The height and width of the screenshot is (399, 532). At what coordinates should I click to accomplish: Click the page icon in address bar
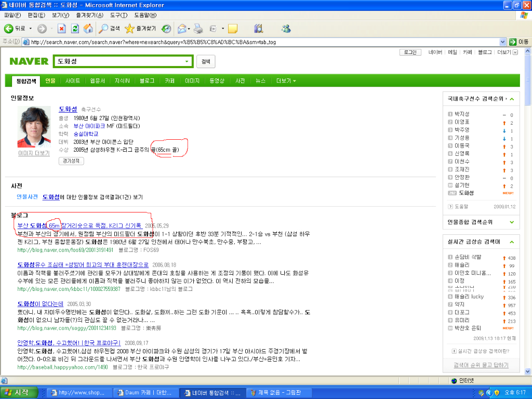tap(26, 42)
